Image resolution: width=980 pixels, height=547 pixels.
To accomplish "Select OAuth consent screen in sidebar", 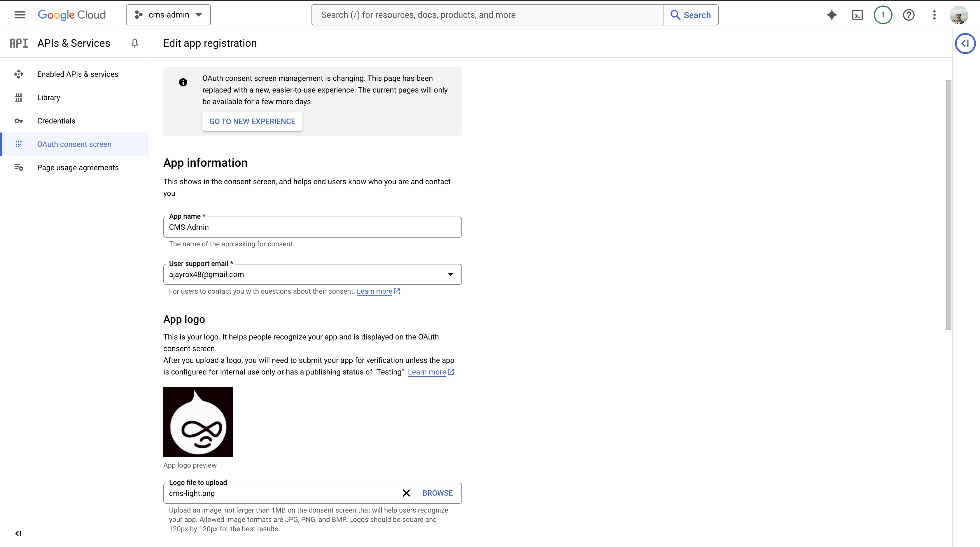I will (x=74, y=144).
